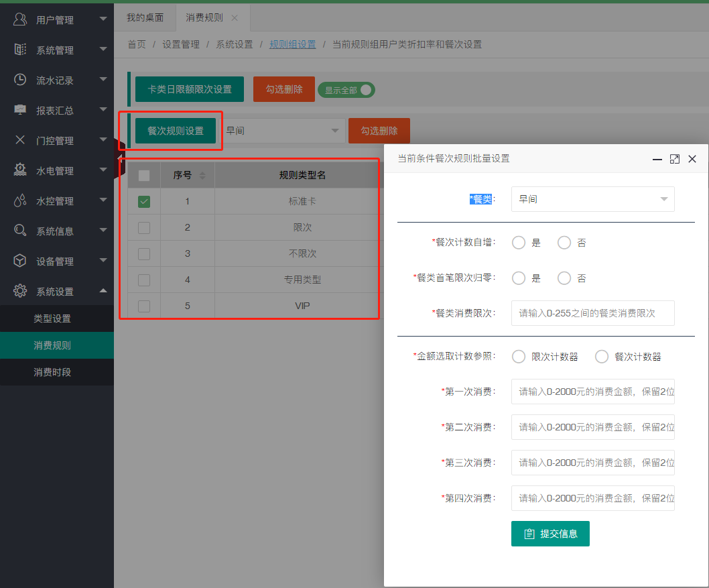Screen dimensions: 709x588
Task: Open the 早间 meal dropdown
Action: point(282,130)
